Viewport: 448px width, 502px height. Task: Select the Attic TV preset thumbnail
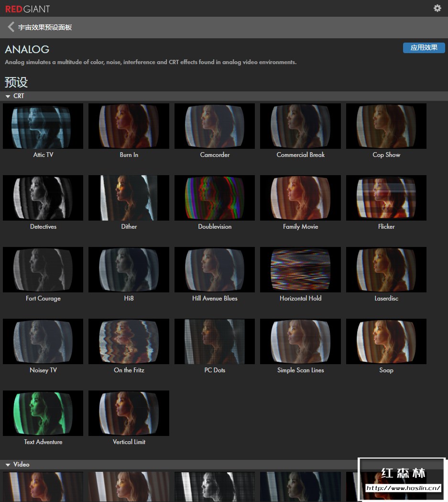click(x=43, y=126)
